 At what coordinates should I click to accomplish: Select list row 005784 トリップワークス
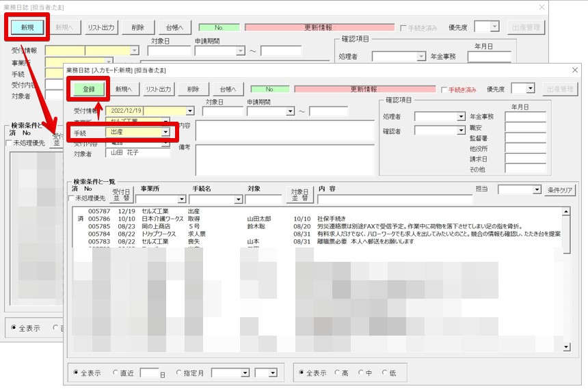tap(318, 234)
